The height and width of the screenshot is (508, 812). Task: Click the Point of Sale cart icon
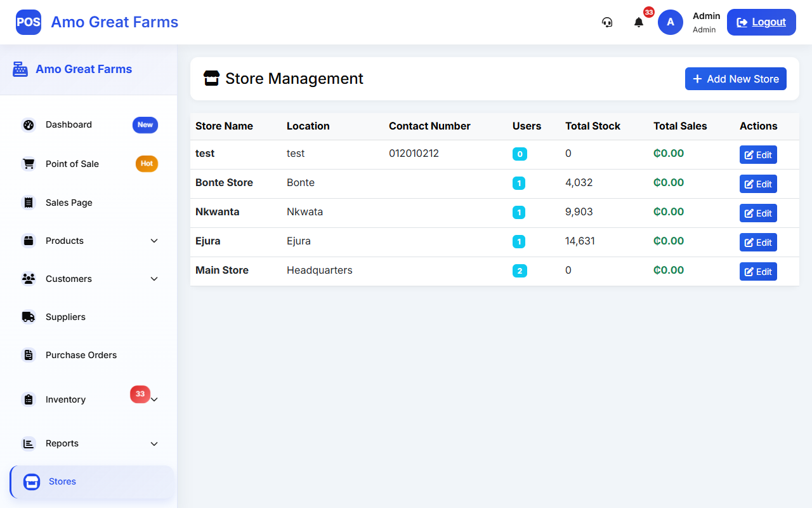[29, 164]
